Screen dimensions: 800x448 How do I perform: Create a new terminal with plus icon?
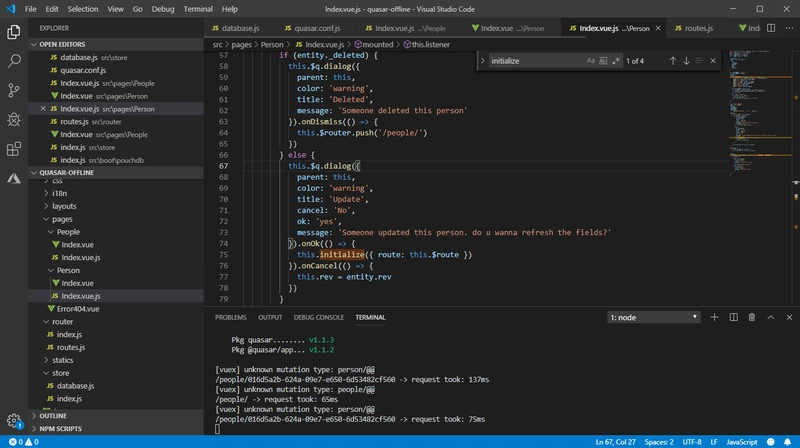click(x=716, y=317)
